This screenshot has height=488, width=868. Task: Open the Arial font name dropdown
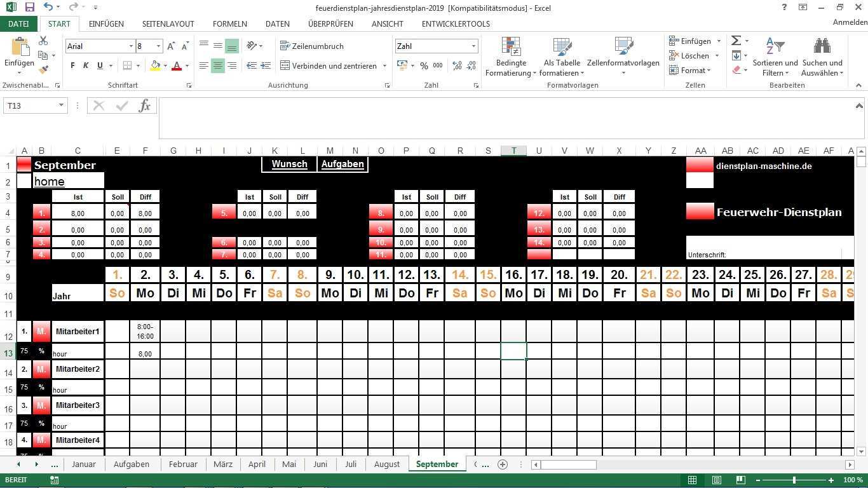(x=131, y=46)
